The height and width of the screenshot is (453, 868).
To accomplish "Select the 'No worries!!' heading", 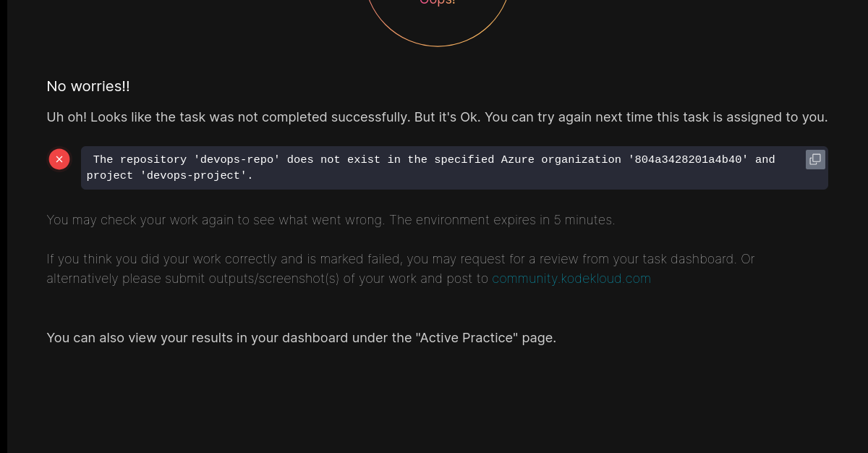I will tap(88, 86).
